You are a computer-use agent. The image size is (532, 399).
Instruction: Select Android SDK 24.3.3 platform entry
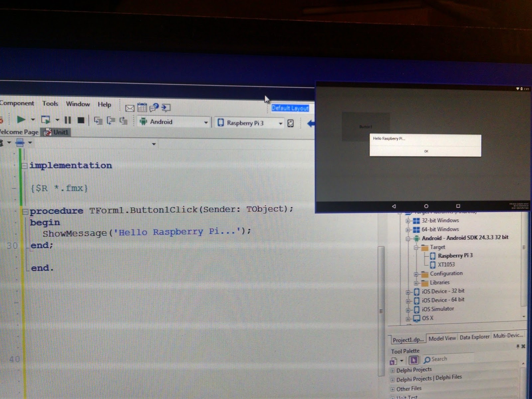click(x=465, y=238)
